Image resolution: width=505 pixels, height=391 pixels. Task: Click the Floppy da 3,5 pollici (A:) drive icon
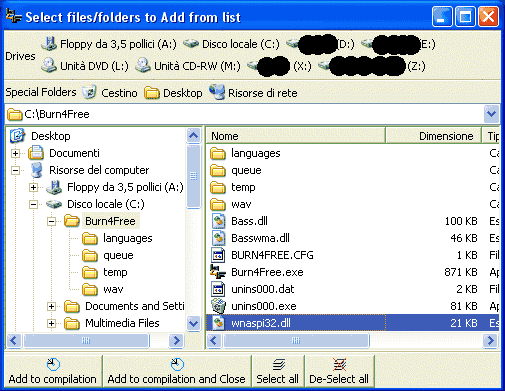tap(49, 44)
